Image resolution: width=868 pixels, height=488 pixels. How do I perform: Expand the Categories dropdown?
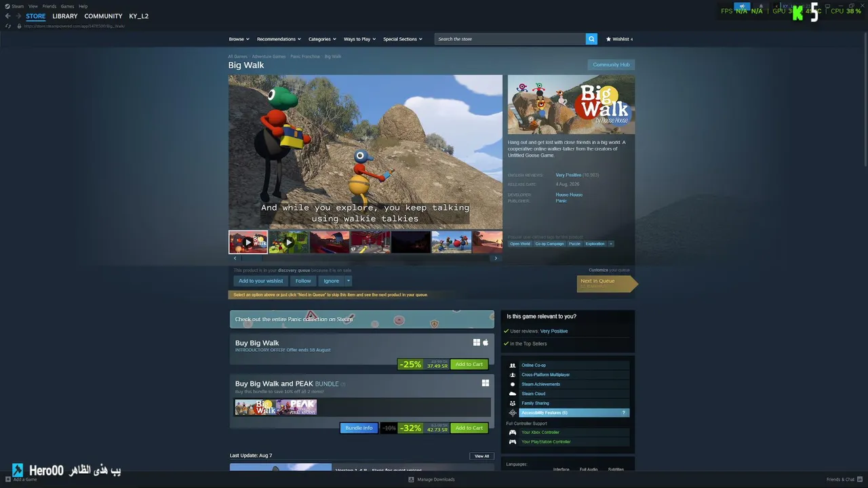pyautogui.click(x=322, y=39)
